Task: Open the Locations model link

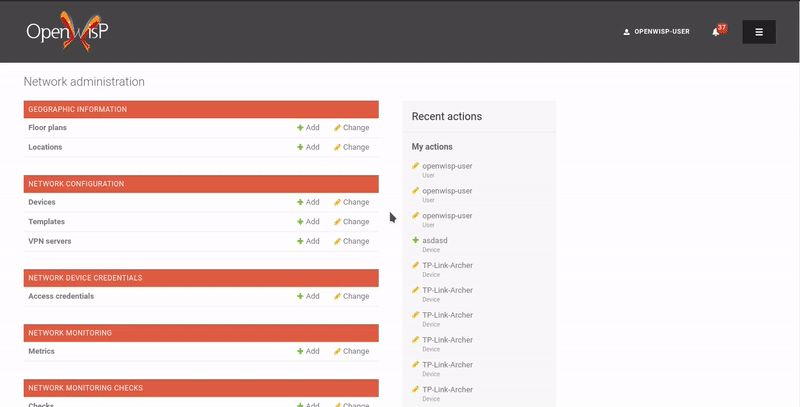Action: 45,147
